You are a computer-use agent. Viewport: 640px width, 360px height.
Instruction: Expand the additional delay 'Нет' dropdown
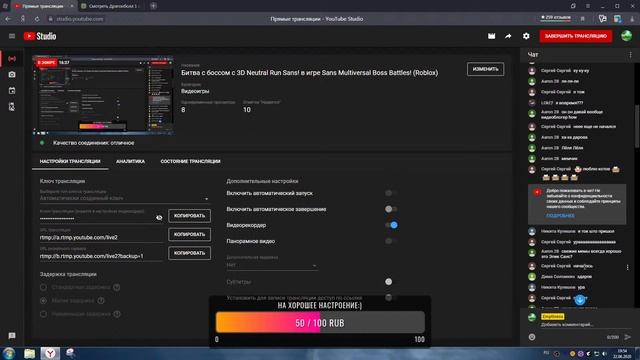272,265
